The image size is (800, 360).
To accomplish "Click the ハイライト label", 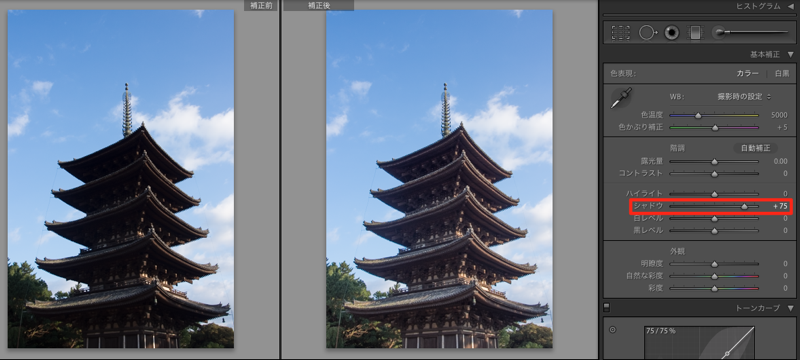I will point(644,194).
